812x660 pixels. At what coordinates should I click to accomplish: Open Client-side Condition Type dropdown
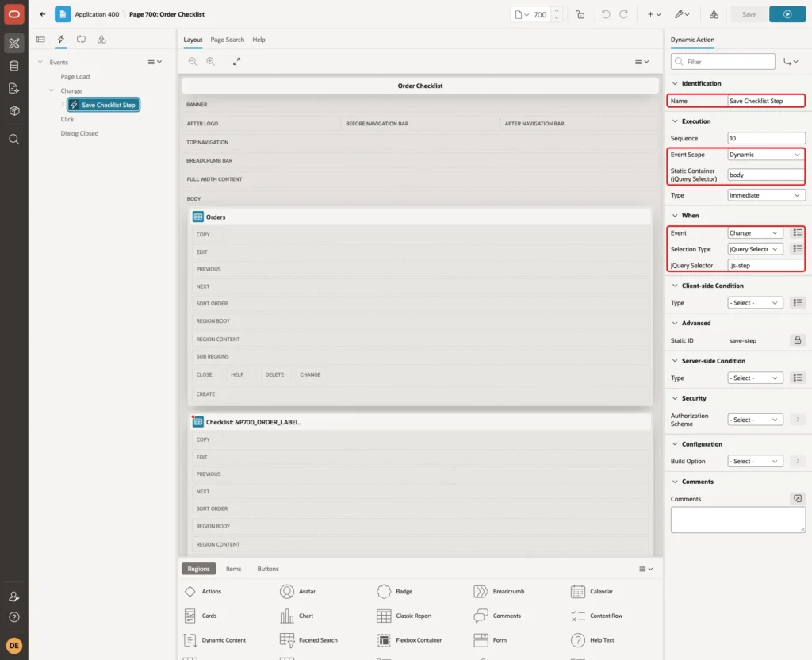click(754, 302)
